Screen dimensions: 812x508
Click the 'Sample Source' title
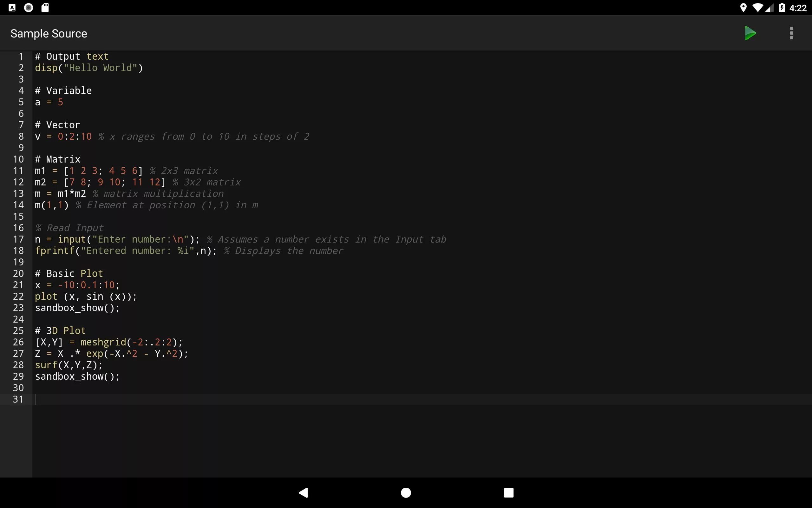(49, 34)
